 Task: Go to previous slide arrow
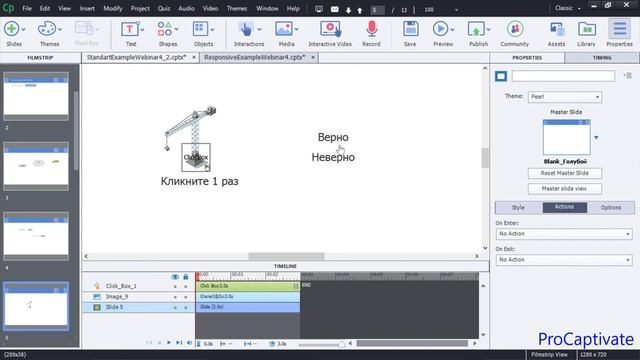tap(360, 10)
